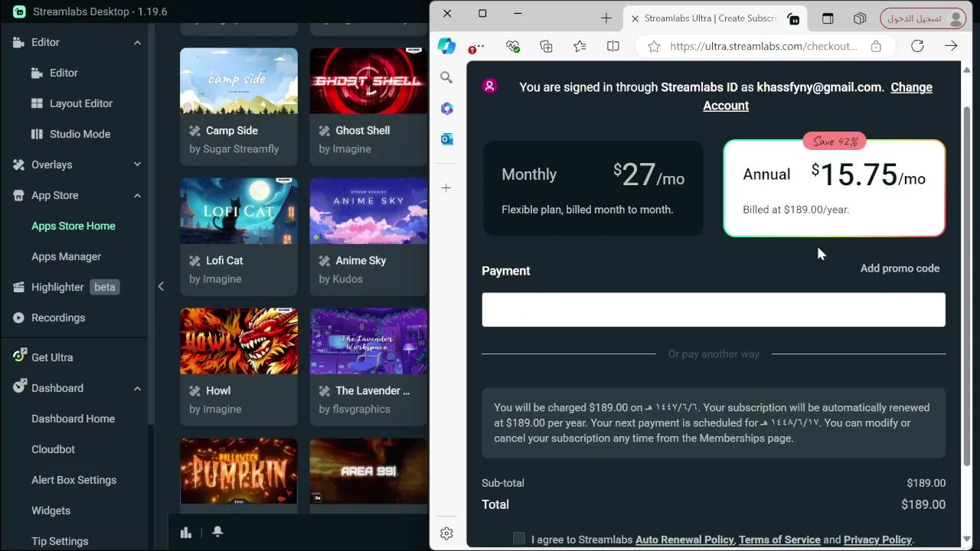Viewport: 980px width, 551px height.
Task: Open Outlook icon in Edge sidebar
Action: point(446,139)
